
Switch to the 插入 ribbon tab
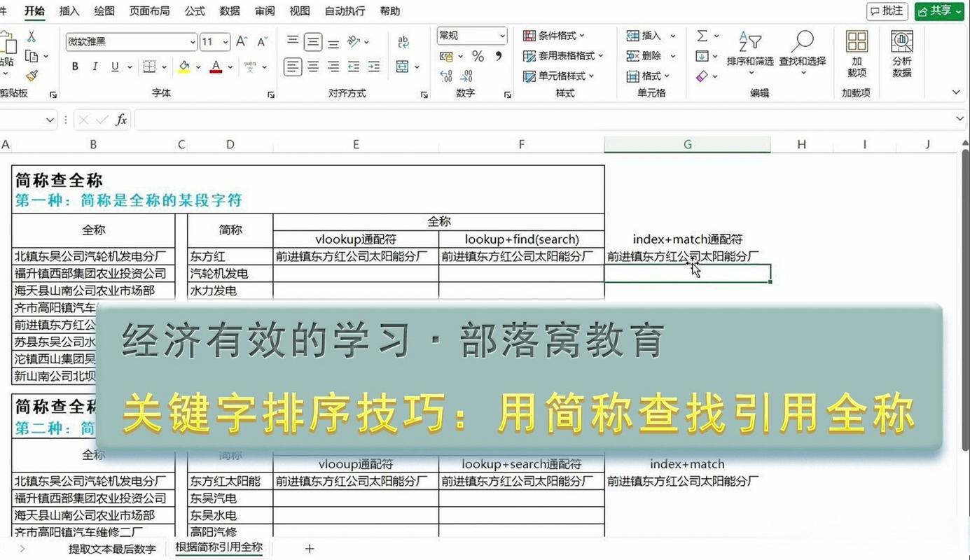click(x=69, y=11)
